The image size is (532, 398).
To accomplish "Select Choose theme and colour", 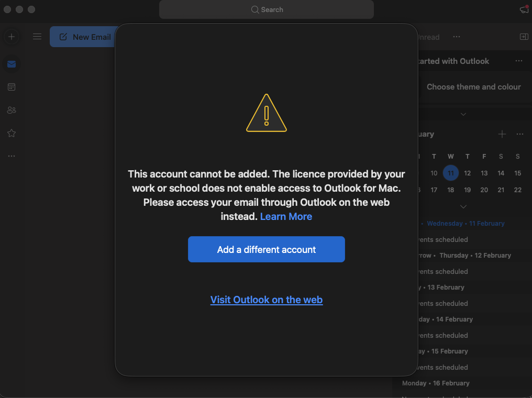I will coord(474,87).
